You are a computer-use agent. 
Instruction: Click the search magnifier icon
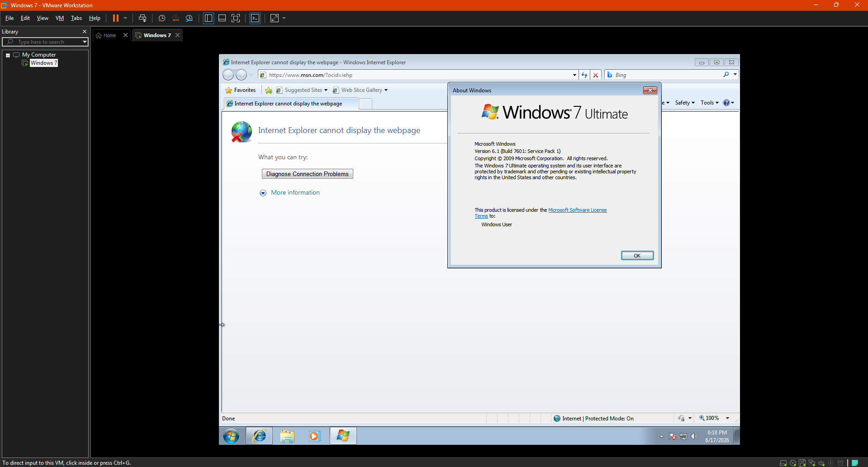coord(726,75)
